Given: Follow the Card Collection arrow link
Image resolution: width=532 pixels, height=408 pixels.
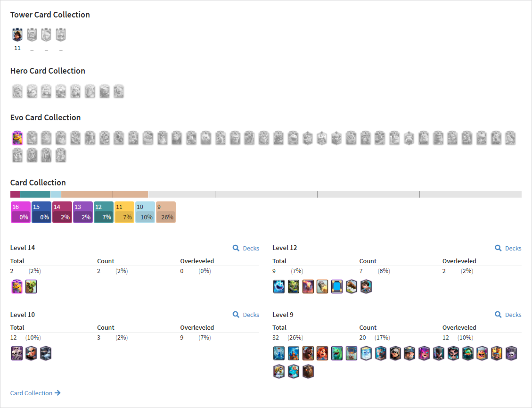Looking at the screenshot, I should [x=35, y=393].
